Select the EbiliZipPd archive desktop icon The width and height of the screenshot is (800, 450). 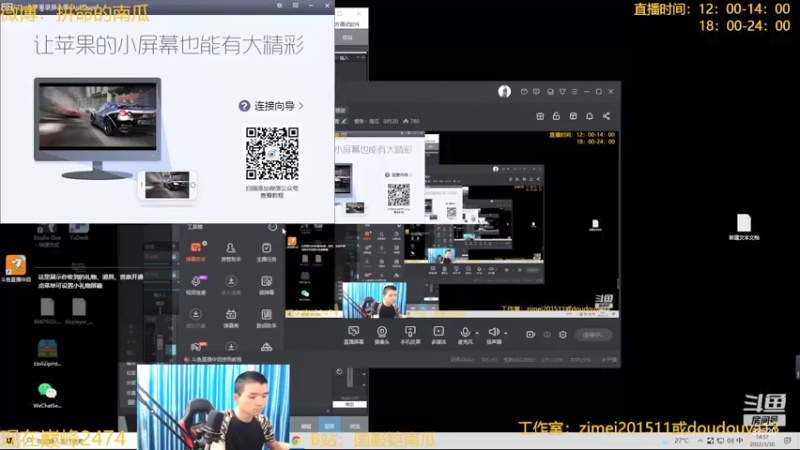point(47,353)
